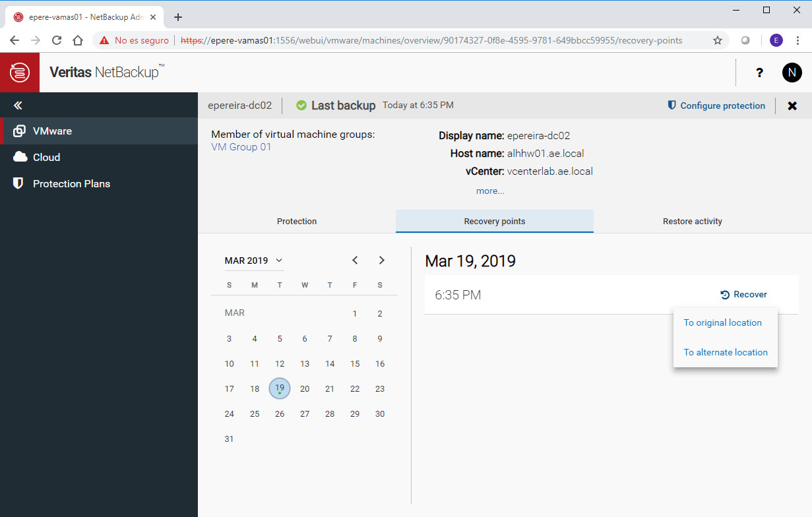
Task: Open the VM Group 01 link
Action: (241, 147)
